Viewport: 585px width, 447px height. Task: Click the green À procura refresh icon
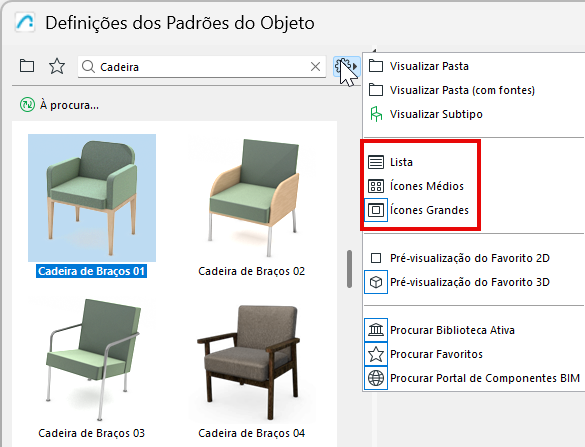pyautogui.click(x=27, y=105)
